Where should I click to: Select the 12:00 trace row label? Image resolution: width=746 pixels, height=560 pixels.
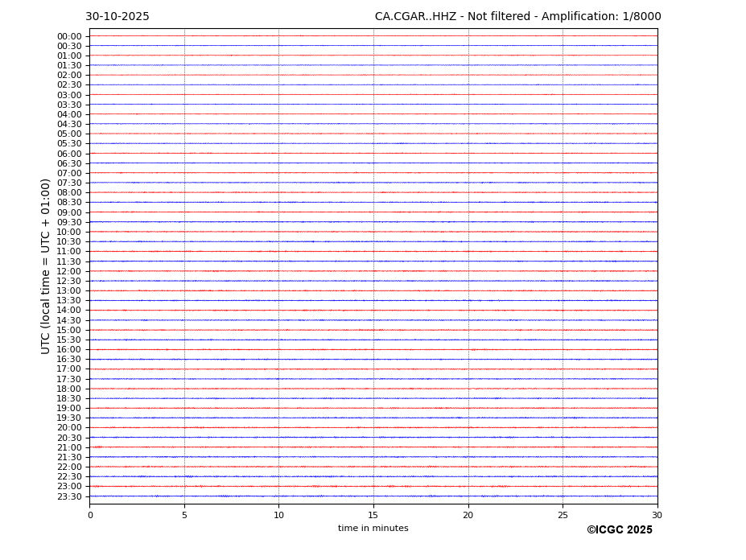coord(69,271)
